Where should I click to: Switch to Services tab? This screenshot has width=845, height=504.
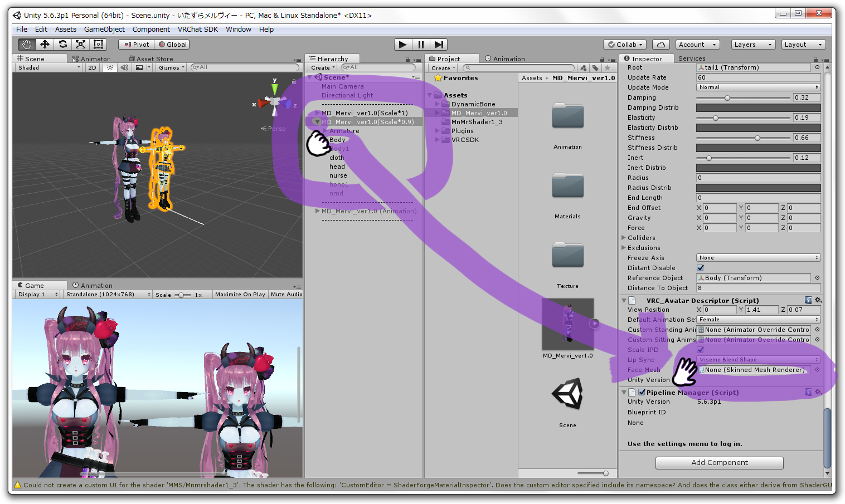(x=692, y=58)
